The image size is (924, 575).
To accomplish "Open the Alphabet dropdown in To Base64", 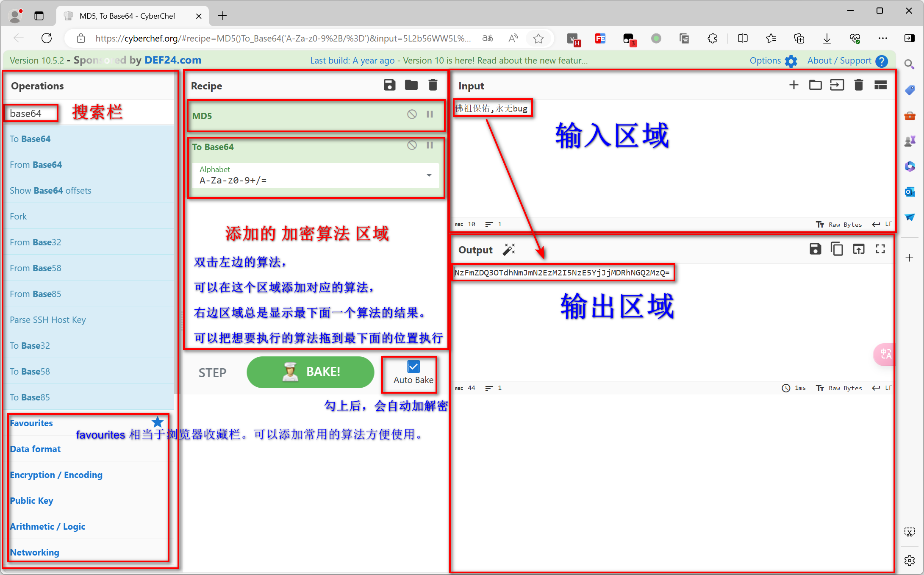I will (x=429, y=175).
